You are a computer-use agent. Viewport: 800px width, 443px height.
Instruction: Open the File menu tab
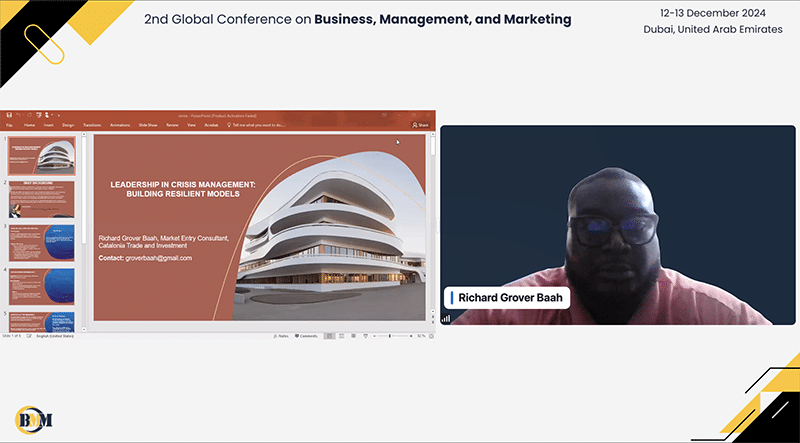[x=9, y=125]
